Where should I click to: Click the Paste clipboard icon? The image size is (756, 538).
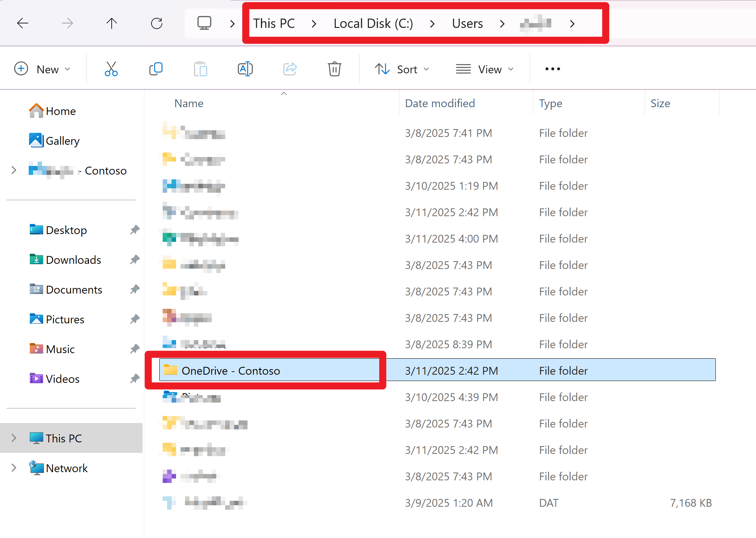(x=201, y=69)
